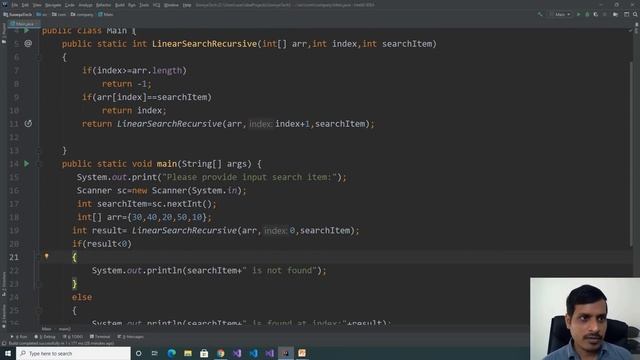The height and width of the screenshot is (360, 640).
Task: Click the build completed status bar message
Action: coord(61,343)
